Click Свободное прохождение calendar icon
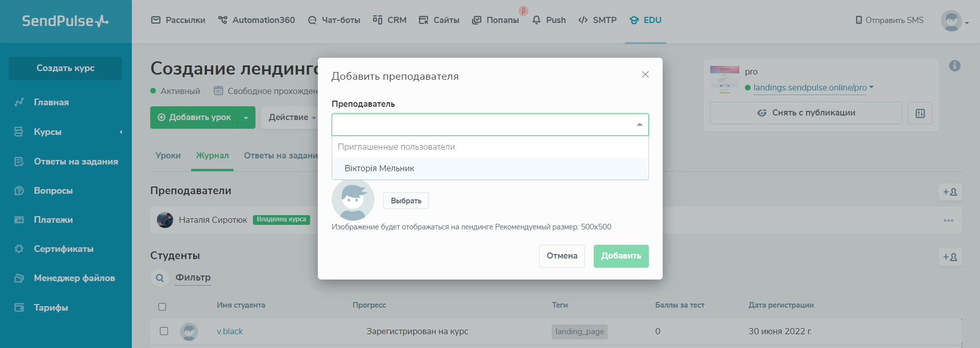The height and width of the screenshot is (348, 980). (218, 91)
